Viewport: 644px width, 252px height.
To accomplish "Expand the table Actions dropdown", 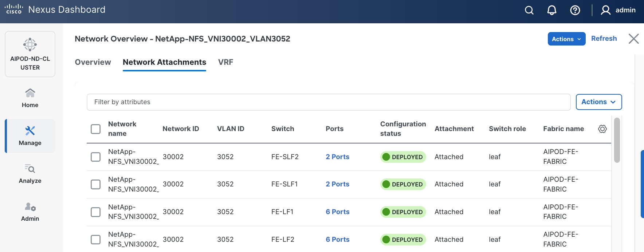I will [x=598, y=102].
